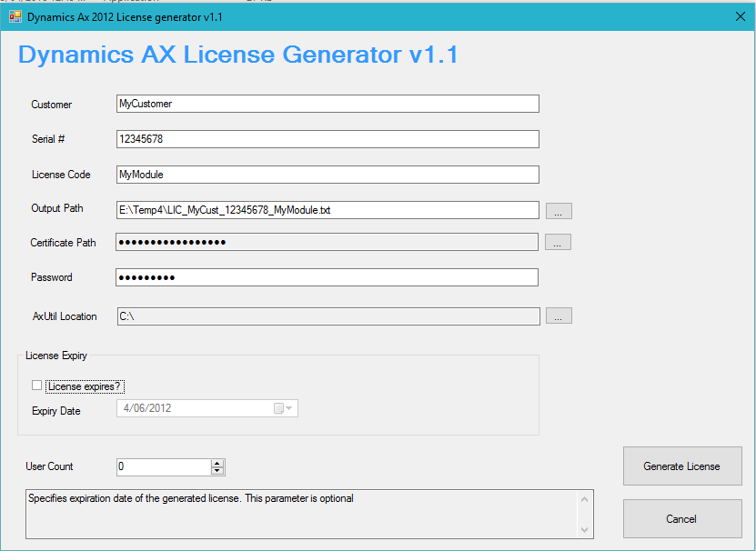Click the expiration date description text
This screenshot has height=551, width=756.
pyautogui.click(x=191, y=498)
